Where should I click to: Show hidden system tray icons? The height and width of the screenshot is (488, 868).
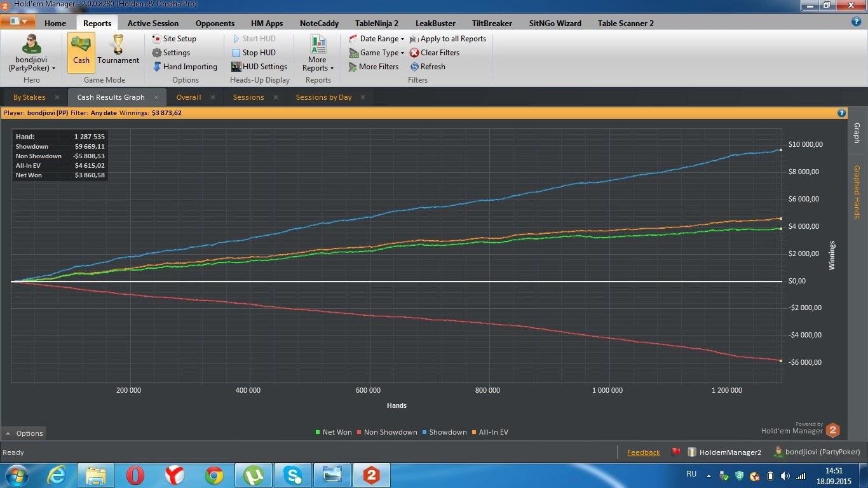709,475
